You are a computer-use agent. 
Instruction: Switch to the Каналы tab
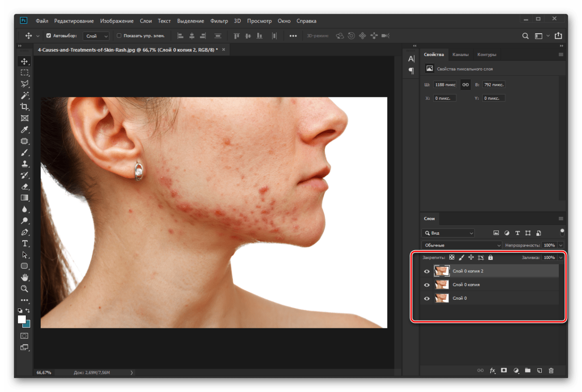point(461,54)
